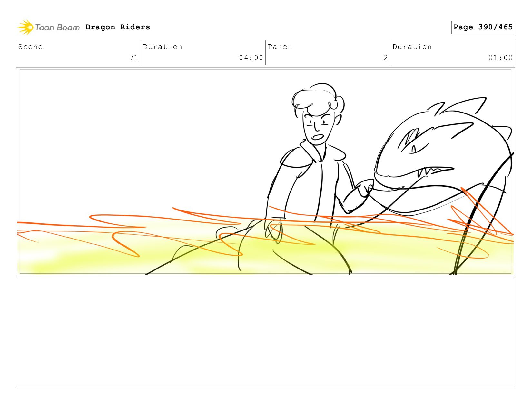Click the 'Dragon Riders' project title

(x=118, y=27)
